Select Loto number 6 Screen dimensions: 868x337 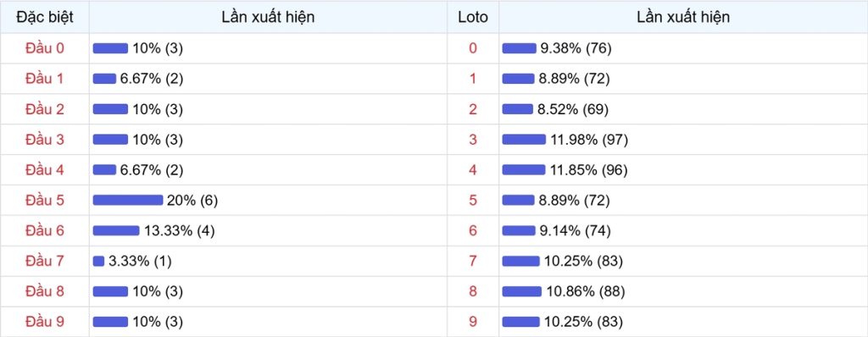pos(473,231)
